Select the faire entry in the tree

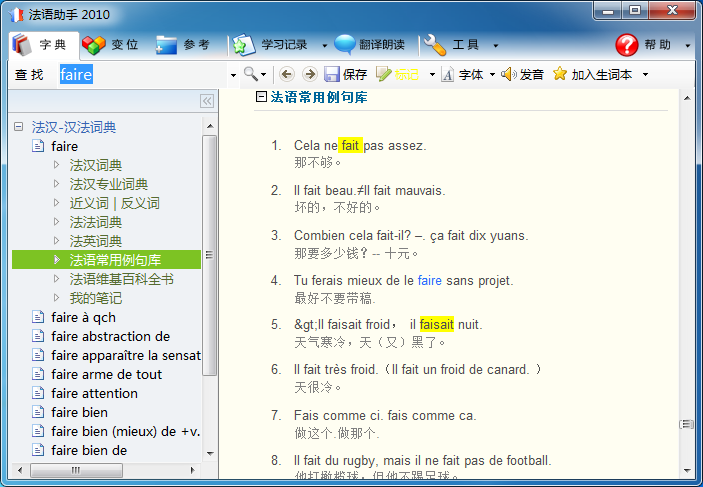coord(65,146)
